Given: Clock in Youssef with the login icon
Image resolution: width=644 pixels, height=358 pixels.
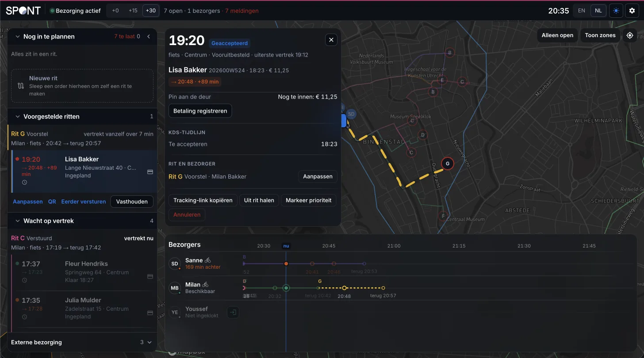Looking at the screenshot, I should [x=233, y=312].
